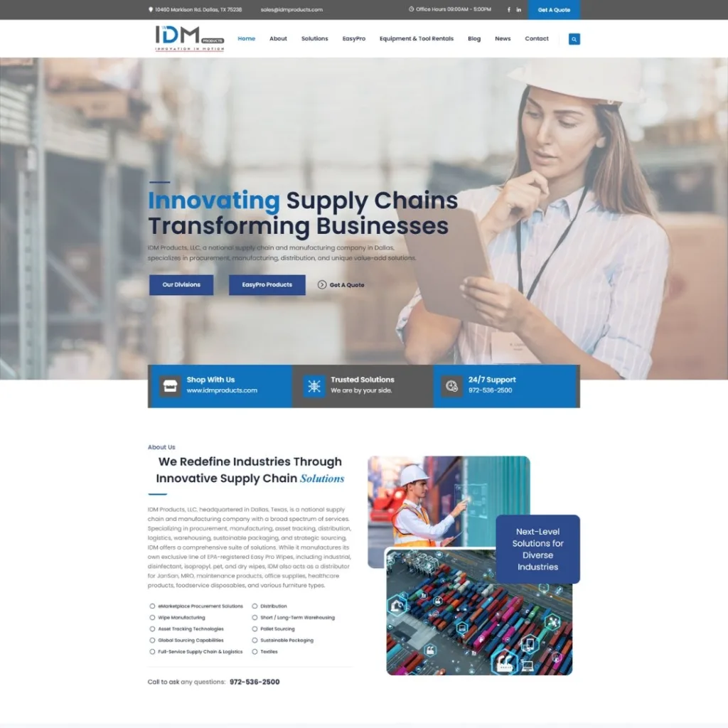Image resolution: width=728 pixels, height=728 pixels.
Task: Click the circle bullet next to Wipe Manufacturing
Action: pyautogui.click(x=152, y=618)
